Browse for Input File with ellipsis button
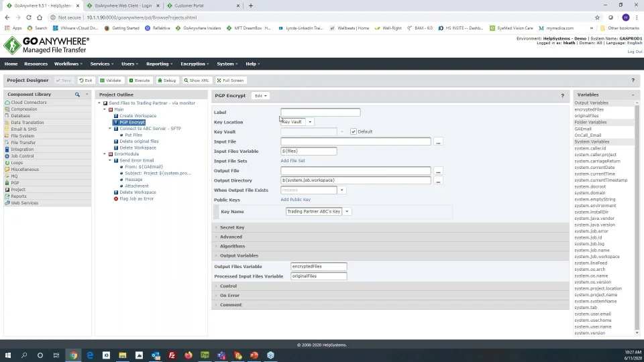The height and width of the screenshot is (362, 644). (438, 141)
